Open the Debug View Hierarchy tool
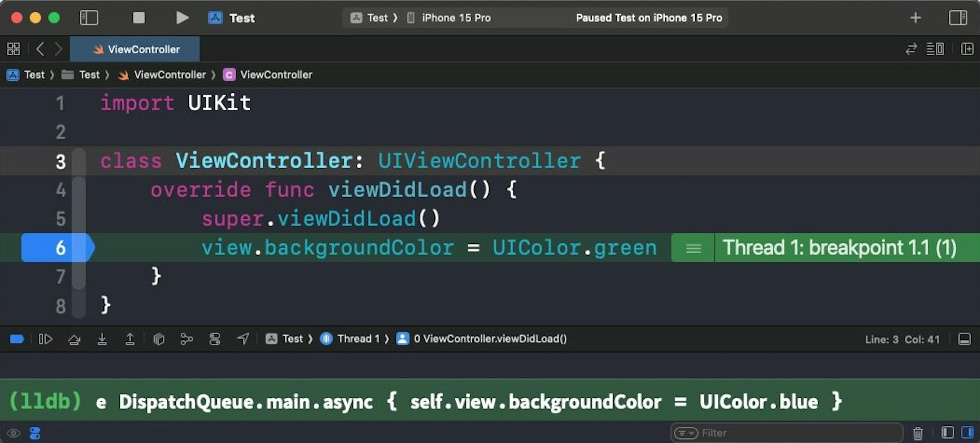The width and height of the screenshot is (980, 443). [x=159, y=339]
